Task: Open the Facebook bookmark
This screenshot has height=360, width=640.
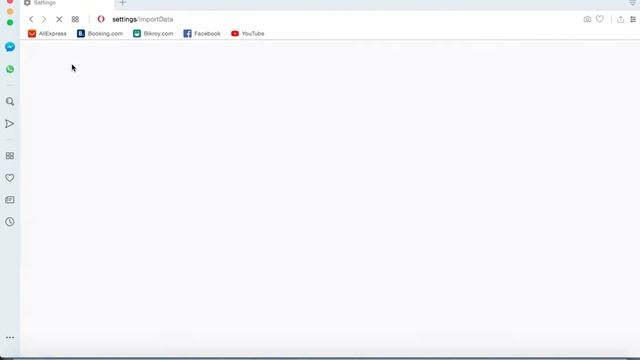Action: (x=202, y=33)
